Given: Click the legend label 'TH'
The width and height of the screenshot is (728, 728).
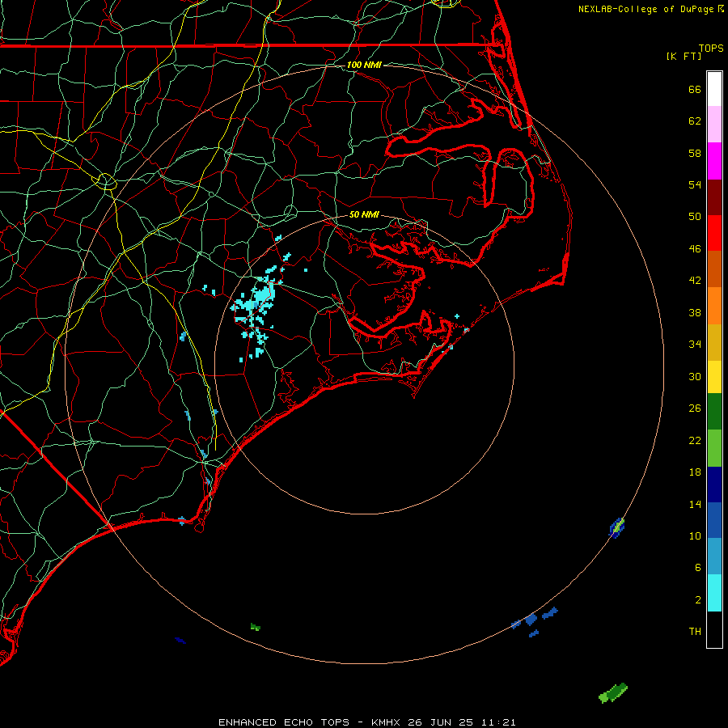Looking at the screenshot, I should tap(695, 632).
